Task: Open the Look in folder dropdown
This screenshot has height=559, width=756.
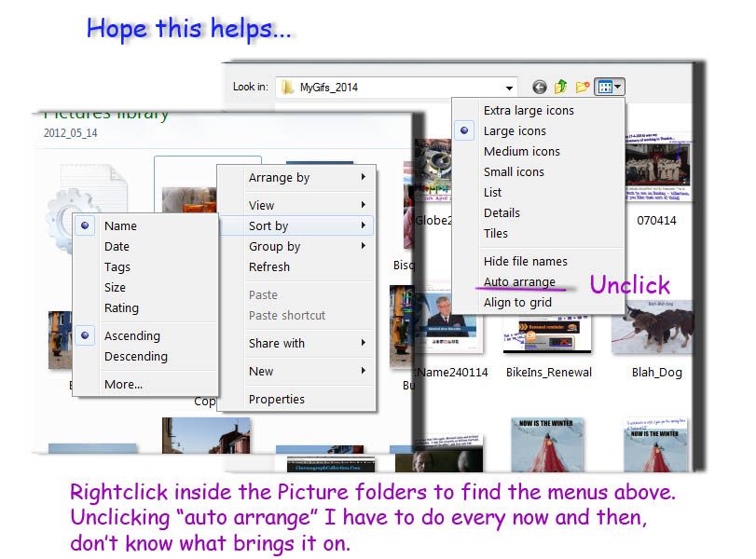Action: [x=509, y=88]
